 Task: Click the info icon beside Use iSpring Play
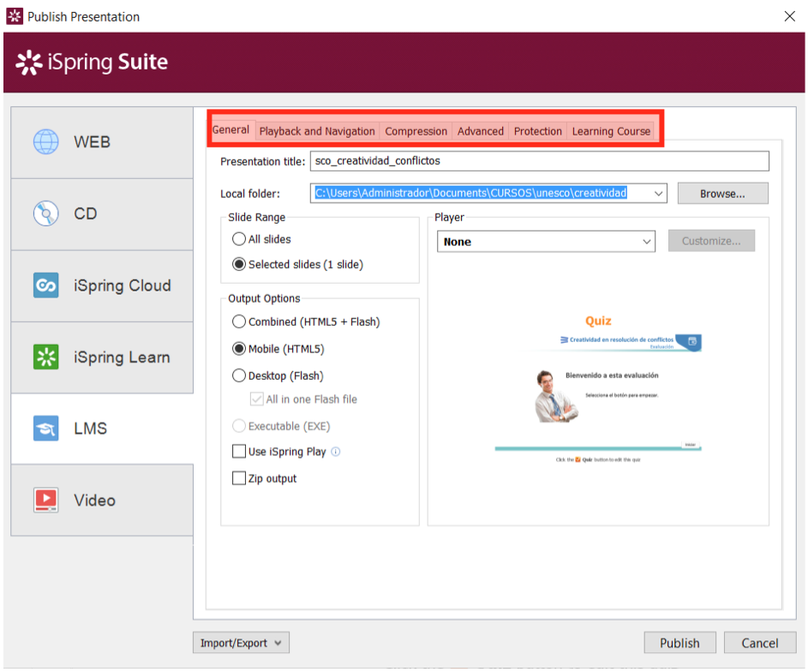point(336,452)
